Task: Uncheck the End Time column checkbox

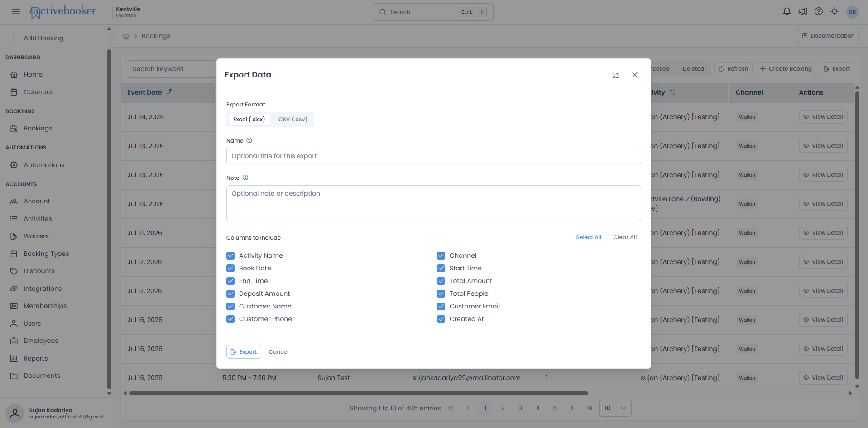Action: tap(230, 281)
